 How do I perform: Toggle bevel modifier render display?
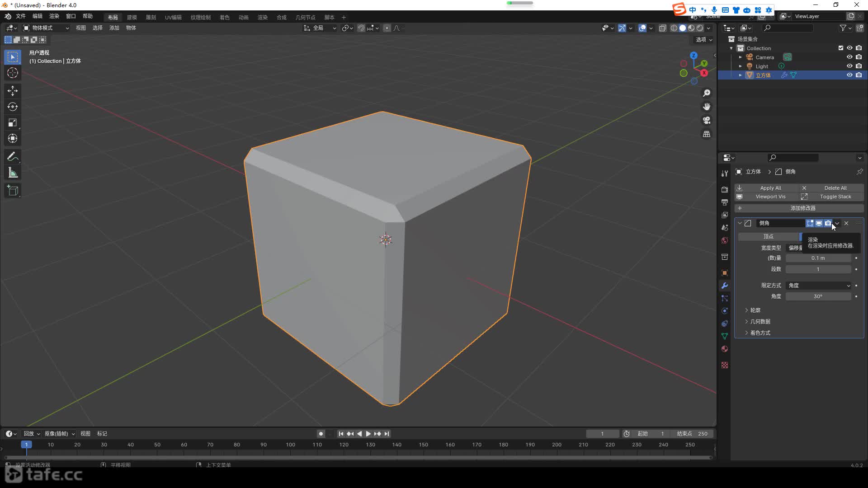[828, 223]
